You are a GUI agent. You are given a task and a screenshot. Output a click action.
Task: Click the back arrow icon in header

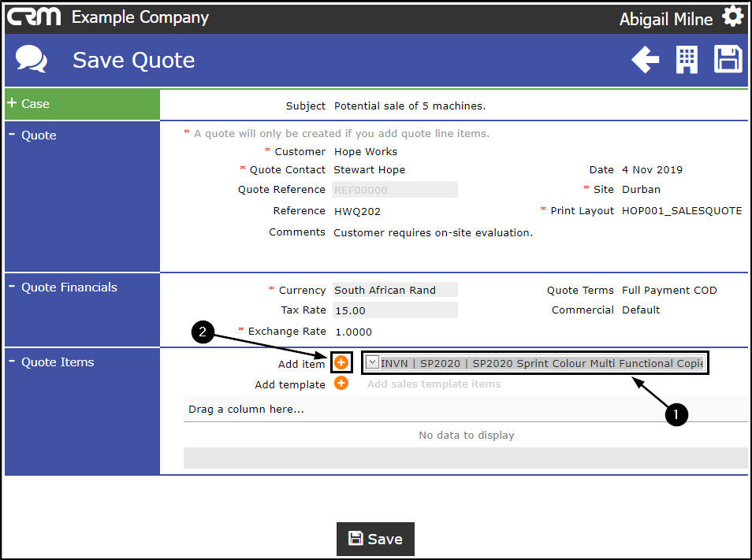[645, 60]
